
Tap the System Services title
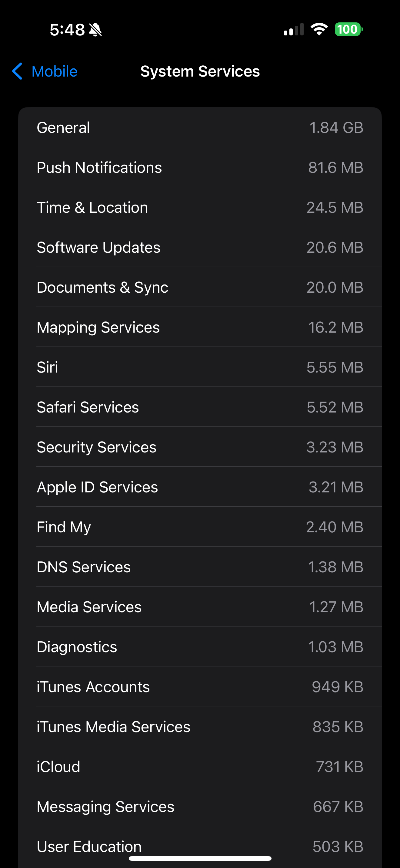pos(200,71)
